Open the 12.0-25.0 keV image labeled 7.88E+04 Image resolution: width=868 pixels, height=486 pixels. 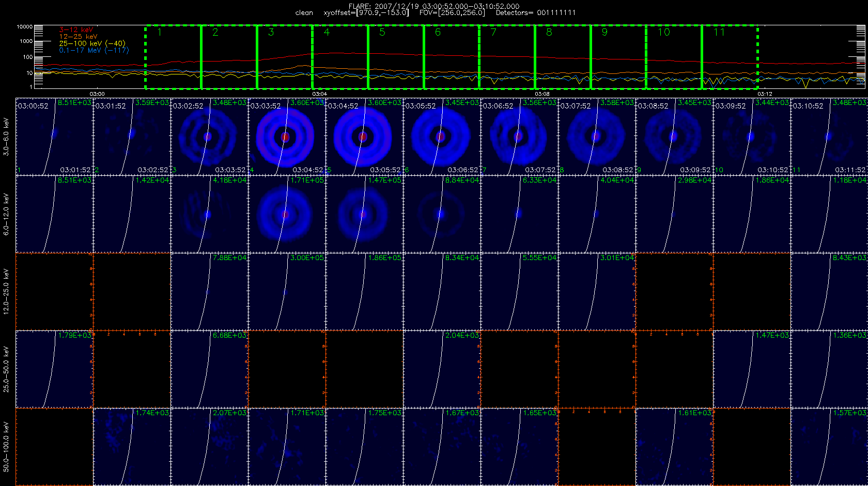click(x=209, y=292)
